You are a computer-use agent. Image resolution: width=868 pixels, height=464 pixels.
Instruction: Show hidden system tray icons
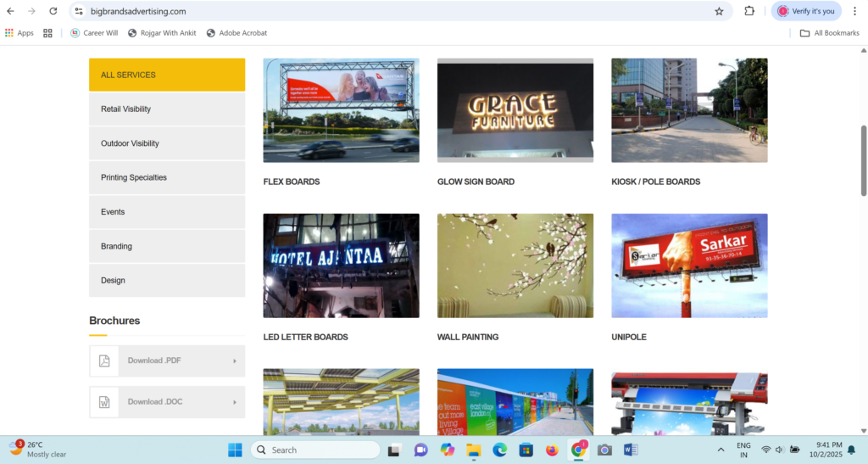coord(721,450)
